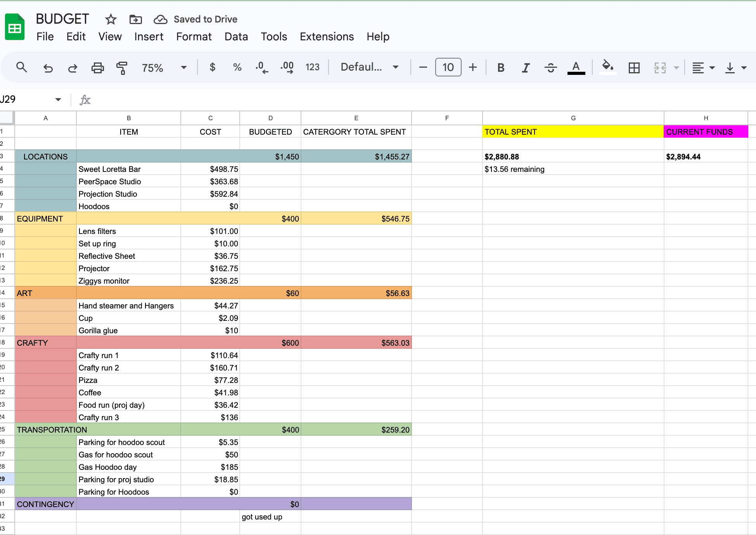Select the Hand steamer and Hangers cell
Viewport: 756px width, 535px height.
(x=128, y=305)
